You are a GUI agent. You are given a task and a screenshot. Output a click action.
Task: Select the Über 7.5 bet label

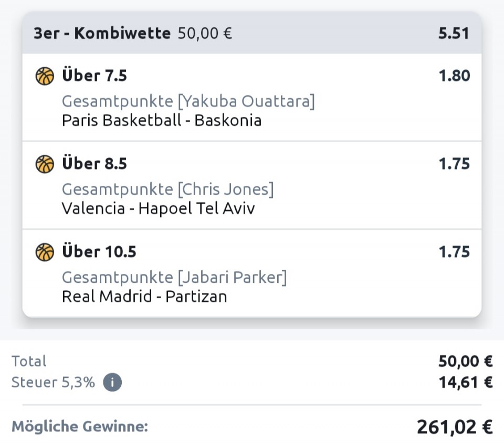coord(94,76)
